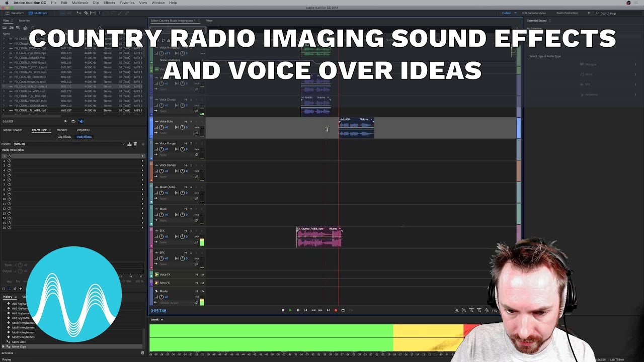Mute the Echo FX bus track
Viewport: 644px width, 362px height.
[x=196, y=283]
